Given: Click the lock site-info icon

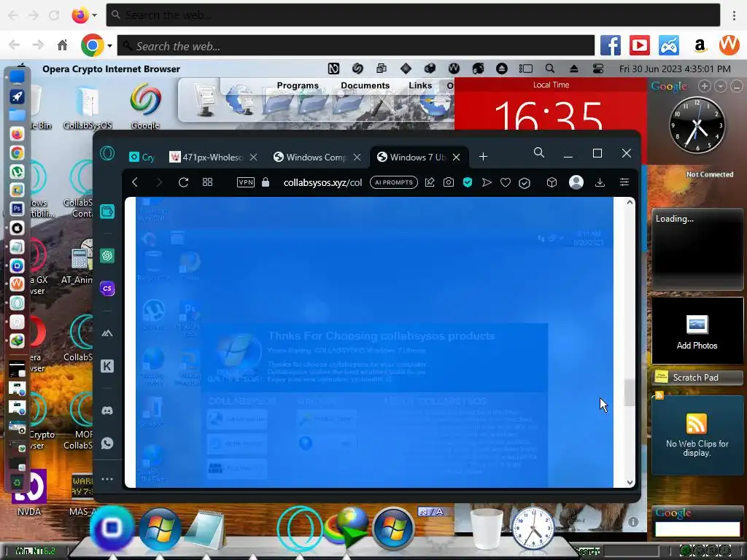Looking at the screenshot, I should 266,182.
